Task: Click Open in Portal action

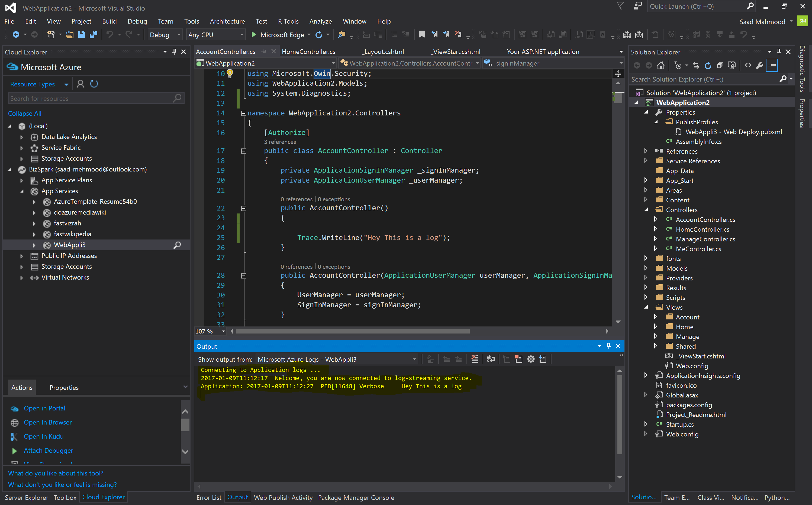Action: pos(44,409)
